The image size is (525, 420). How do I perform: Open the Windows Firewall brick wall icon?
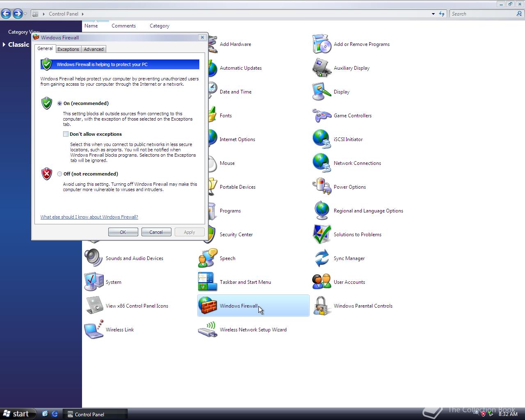click(208, 306)
